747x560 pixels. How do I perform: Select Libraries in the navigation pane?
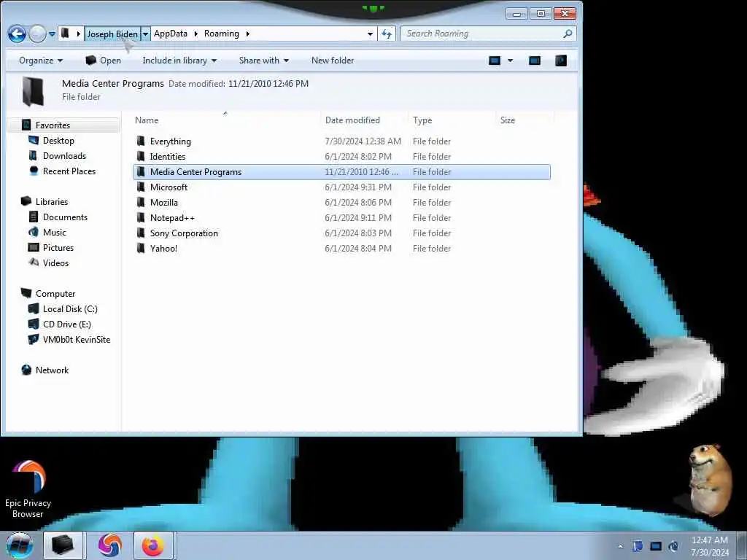(x=52, y=202)
